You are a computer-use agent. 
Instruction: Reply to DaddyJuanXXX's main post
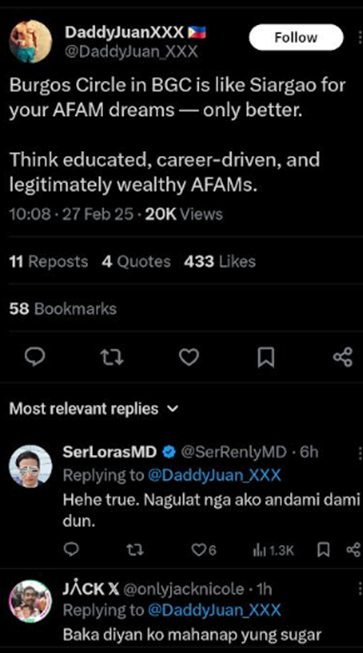click(x=37, y=357)
